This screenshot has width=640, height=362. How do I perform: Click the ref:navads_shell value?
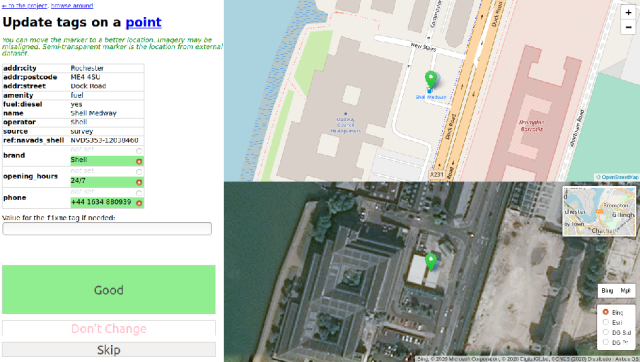click(x=104, y=140)
